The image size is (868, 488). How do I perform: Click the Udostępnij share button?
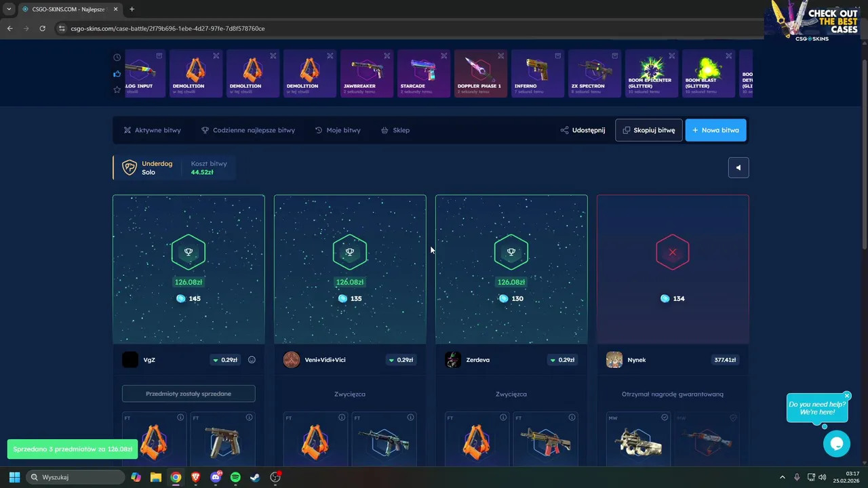583,130
